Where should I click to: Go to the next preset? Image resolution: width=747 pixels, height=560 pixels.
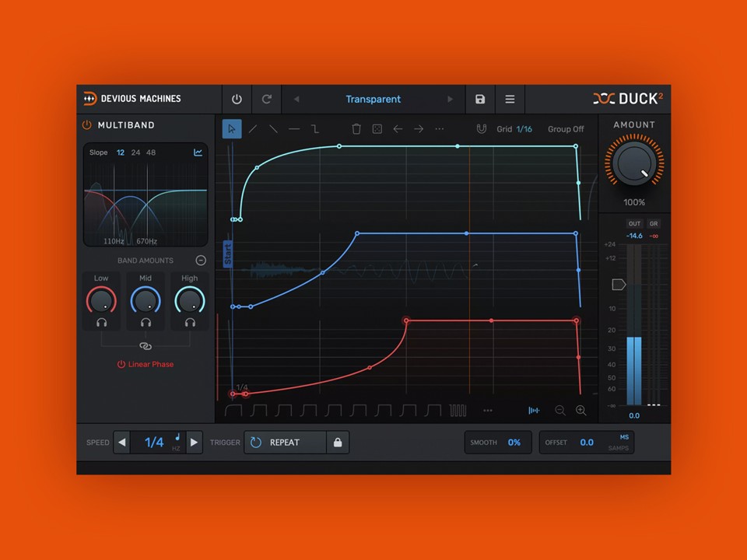click(451, 99)
